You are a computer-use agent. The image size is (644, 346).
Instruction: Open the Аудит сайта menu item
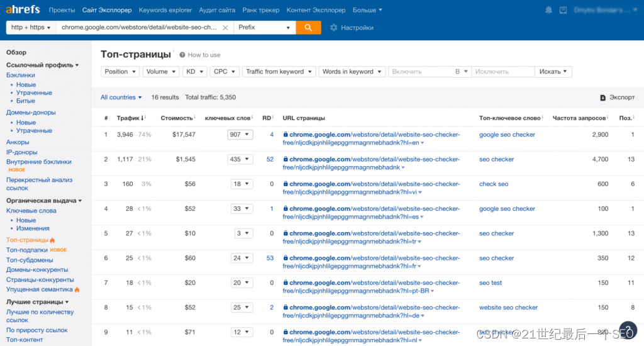coord(217,10)
